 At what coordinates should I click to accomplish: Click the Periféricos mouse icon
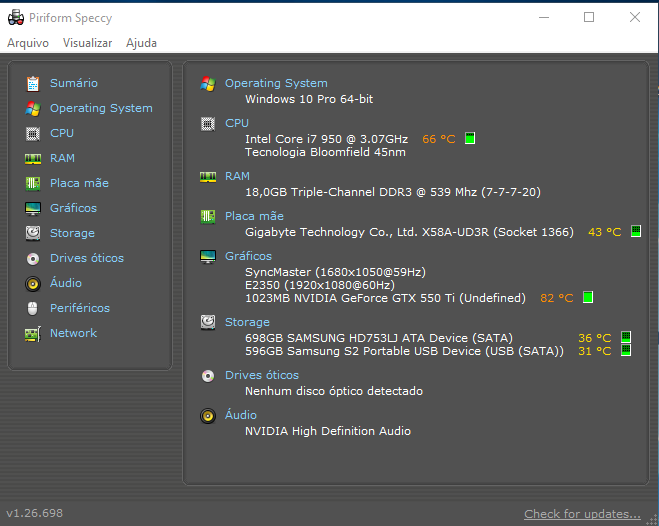click(x=33, y=308)
